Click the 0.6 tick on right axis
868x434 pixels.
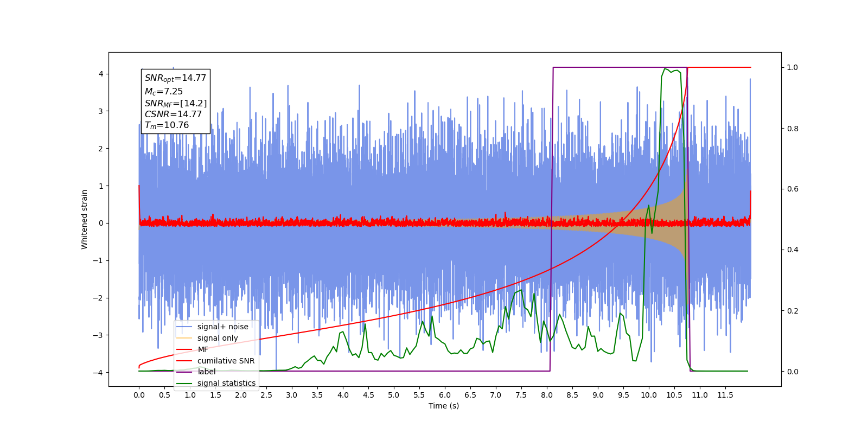793,189
